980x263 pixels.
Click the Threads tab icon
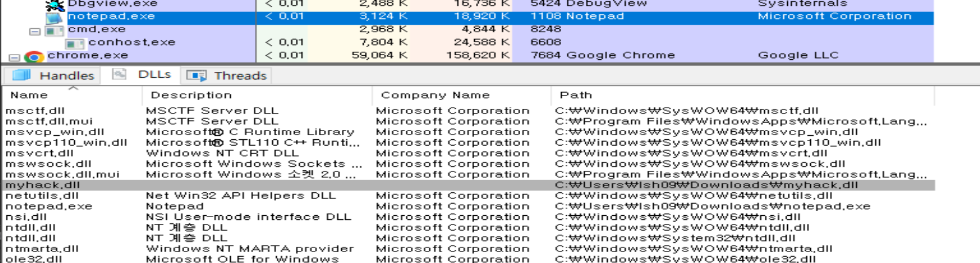196,75
